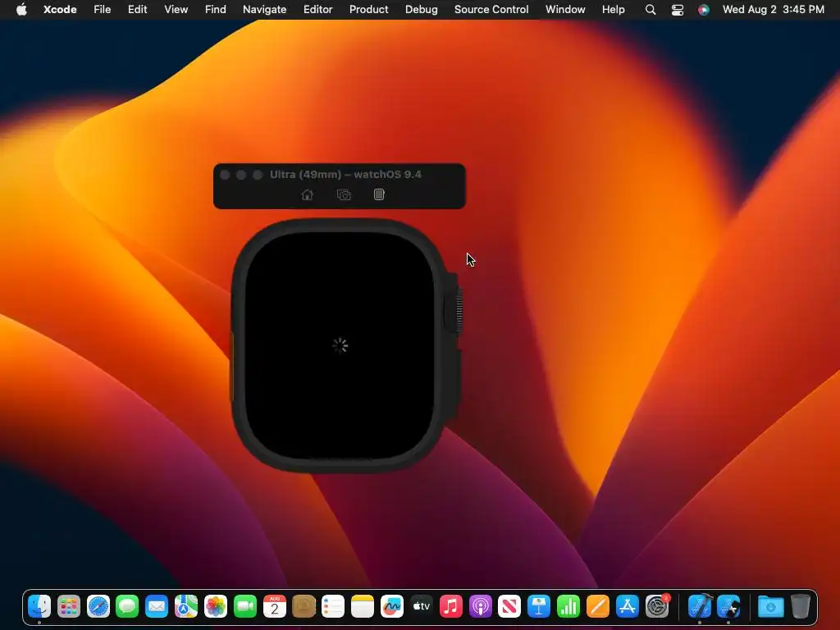Click the rounded-square icon beside the screenshot button
The image size is (840, 630).
(379, 194)
